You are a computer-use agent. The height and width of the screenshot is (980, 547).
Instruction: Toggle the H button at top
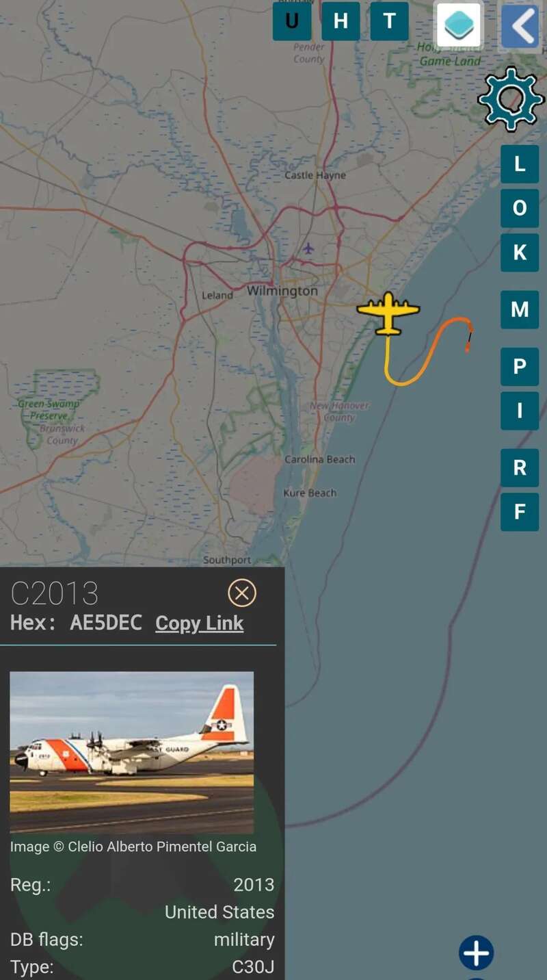[x=341, y=21]
